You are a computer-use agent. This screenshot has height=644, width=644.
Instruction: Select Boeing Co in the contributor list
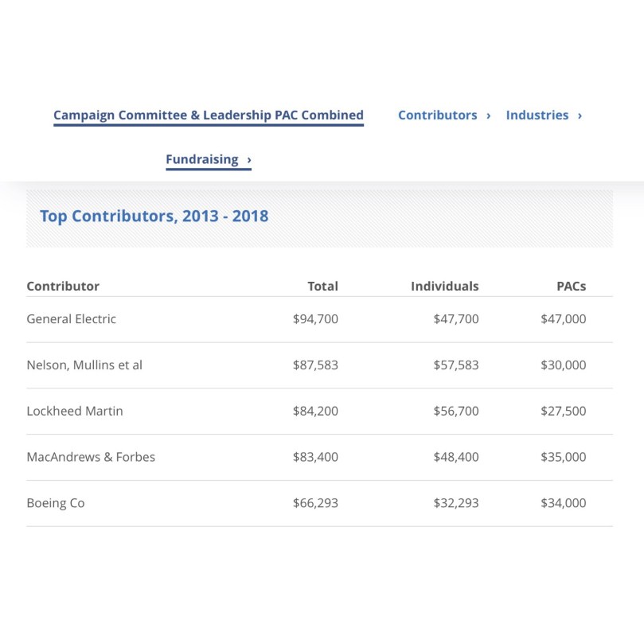click(x=56, y=503)
